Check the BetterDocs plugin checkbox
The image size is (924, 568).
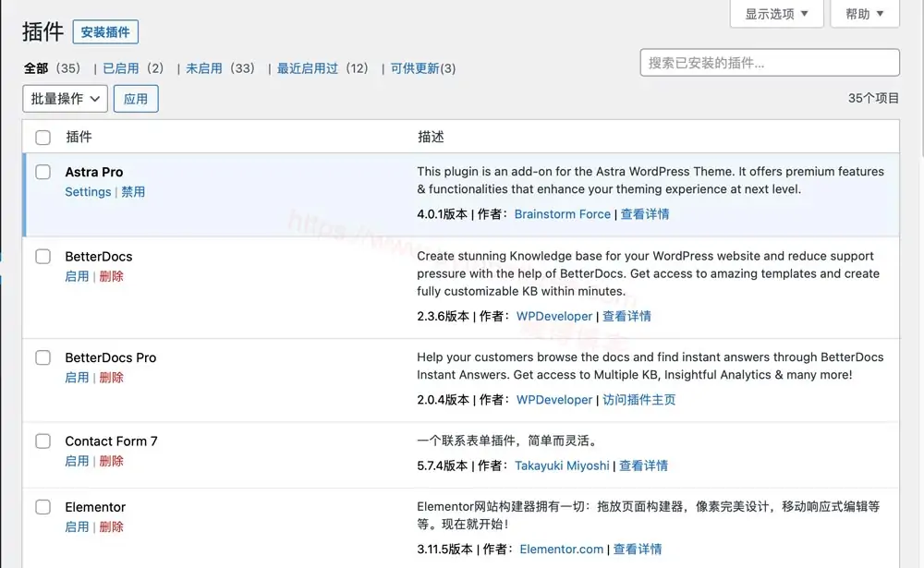pyautogui.click(x=42, y=256)
